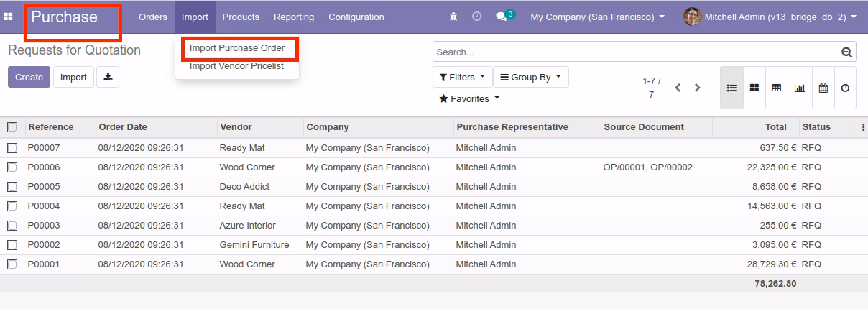868x309 pixels.
Task: Click vendor Deco Addict cell
Action: 245,187
